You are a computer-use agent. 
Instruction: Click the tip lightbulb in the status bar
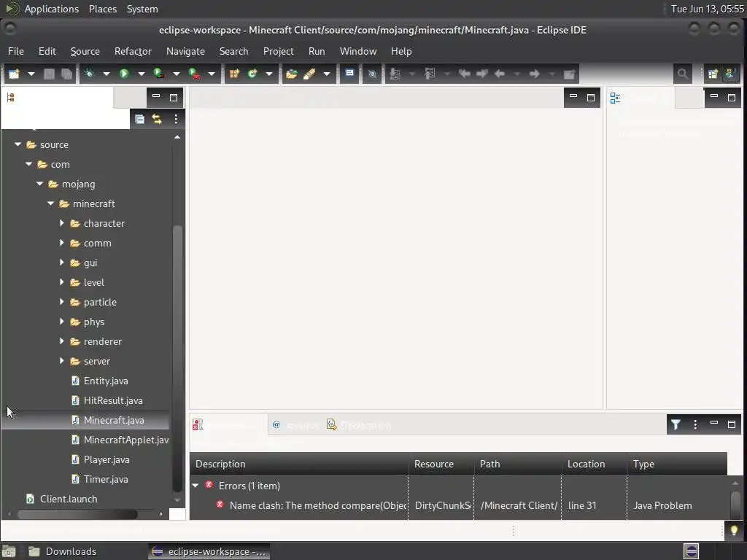734,531
